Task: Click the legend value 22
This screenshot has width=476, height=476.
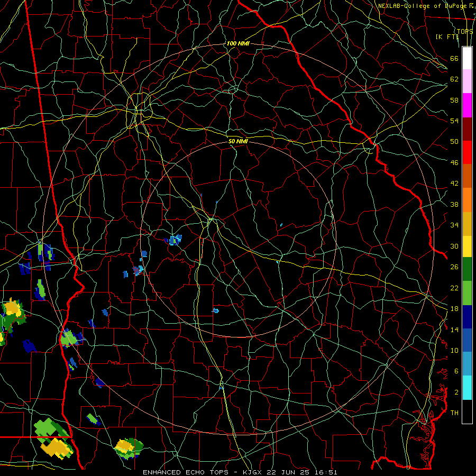Action: pos(454,288)
